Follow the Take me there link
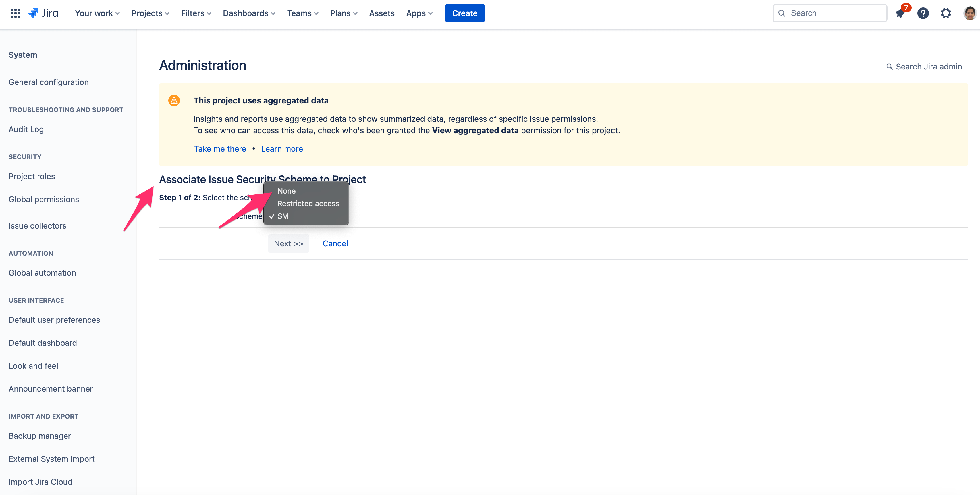Screen dimensions: 980x495 pos(220,149)
